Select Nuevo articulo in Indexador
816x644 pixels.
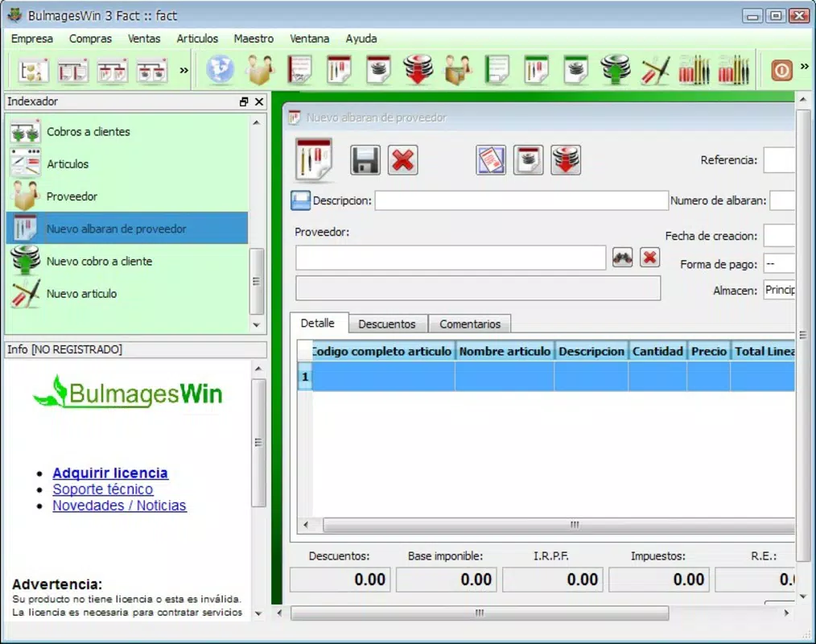[x=127, y=293]
